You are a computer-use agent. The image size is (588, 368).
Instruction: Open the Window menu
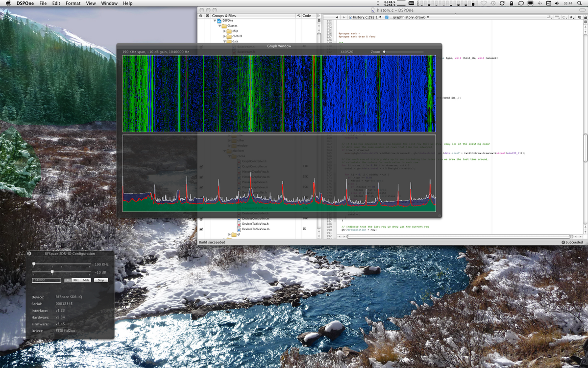(109, 3)
